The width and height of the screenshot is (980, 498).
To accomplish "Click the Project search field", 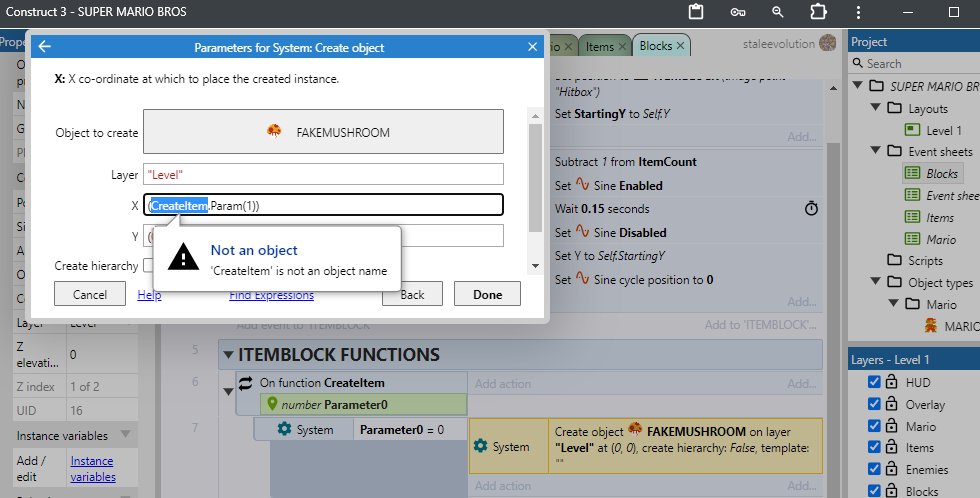I will (916, 64).
